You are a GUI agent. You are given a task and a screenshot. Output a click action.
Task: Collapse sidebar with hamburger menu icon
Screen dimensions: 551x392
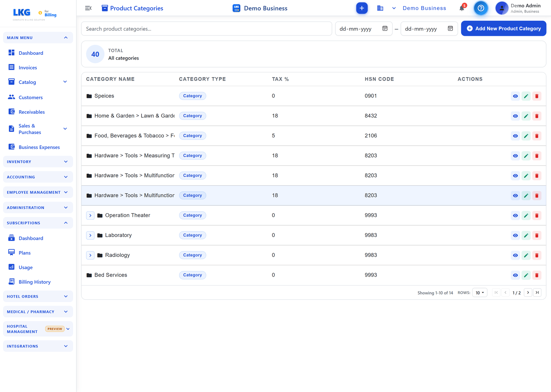pyautogui.click(x=88, y=8)
